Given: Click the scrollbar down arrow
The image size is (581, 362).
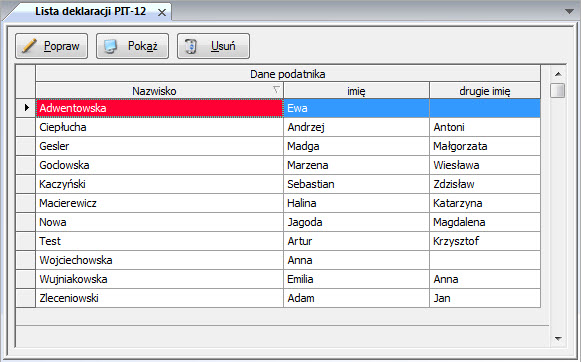Looking at the screenshot, I should click(558, 339).
